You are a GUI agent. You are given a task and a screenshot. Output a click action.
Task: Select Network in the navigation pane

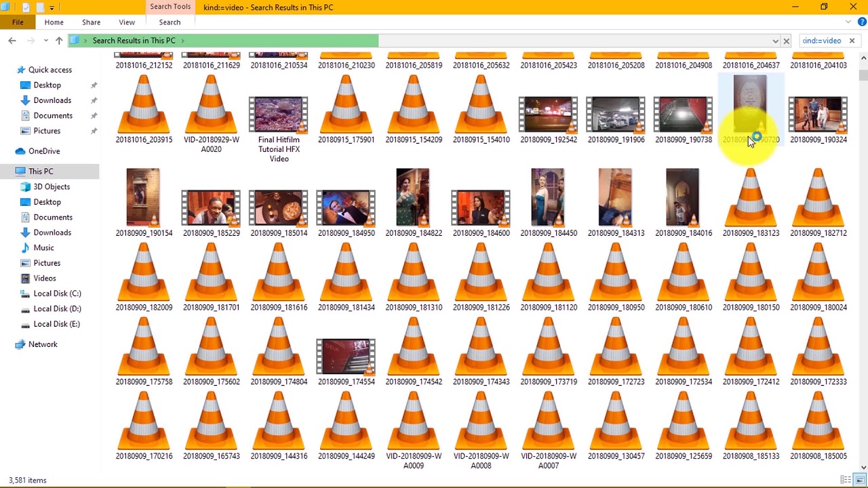click(x=43, y=344)
